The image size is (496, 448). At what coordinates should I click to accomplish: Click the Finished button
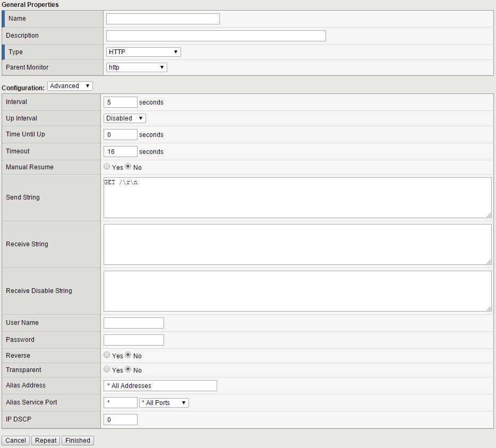78,441
